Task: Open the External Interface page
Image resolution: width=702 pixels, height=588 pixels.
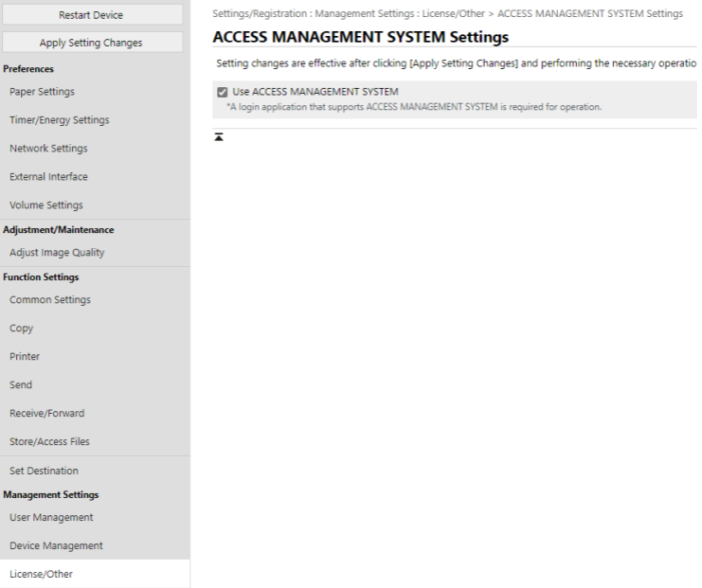Action: point(48,177)
